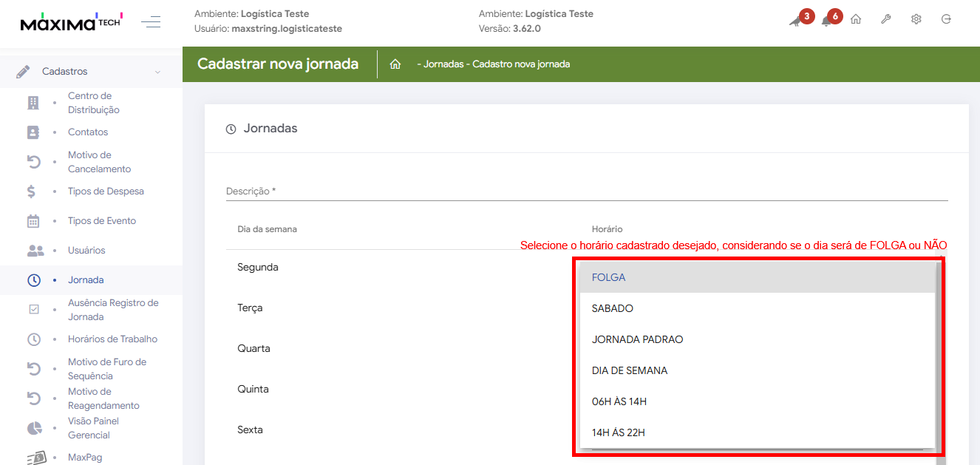The height and width of the screenshot is (465, 980).
Task: Click the dropdown list vertical scrollbar
Action: 939,355
